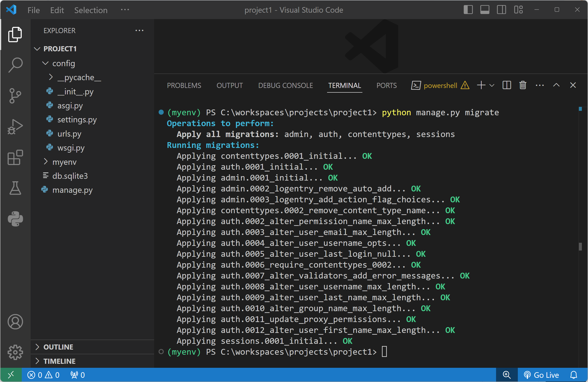
Task: Open the Testing flask view
Action: coord(15,188)
